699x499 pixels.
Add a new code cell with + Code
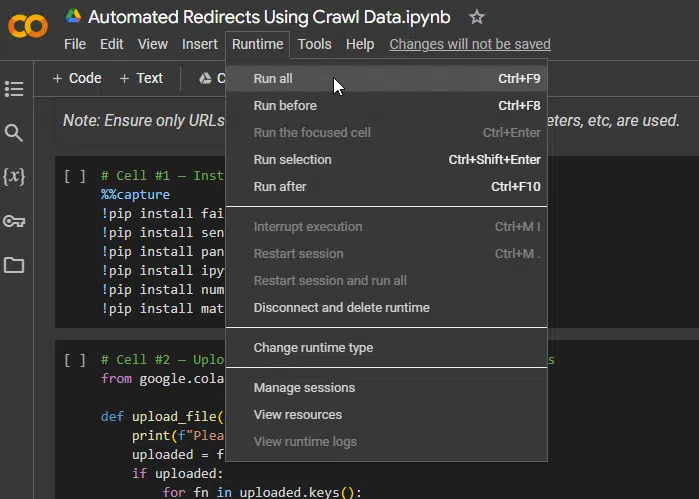[77, 78]
